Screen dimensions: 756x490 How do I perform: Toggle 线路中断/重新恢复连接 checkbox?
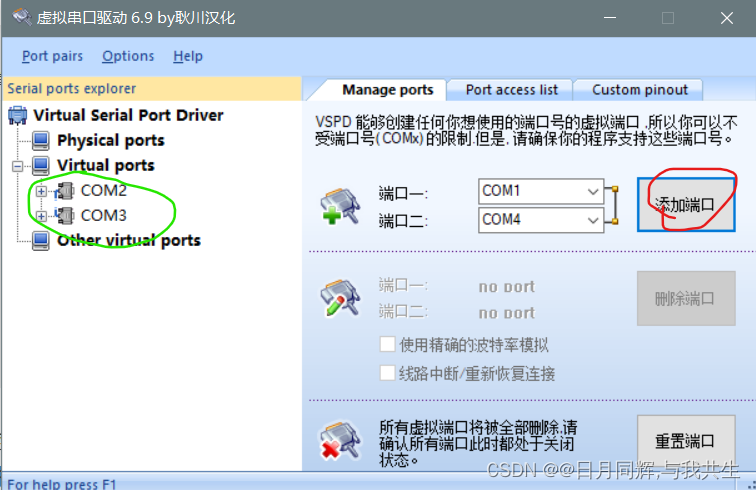(x=388, y=373)
